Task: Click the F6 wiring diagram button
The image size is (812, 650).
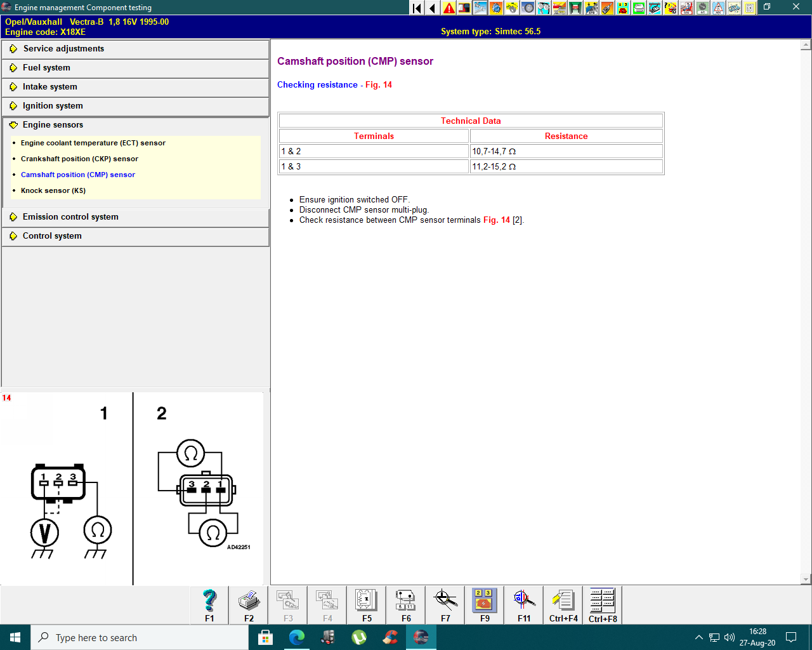Action: coord(406,605)
